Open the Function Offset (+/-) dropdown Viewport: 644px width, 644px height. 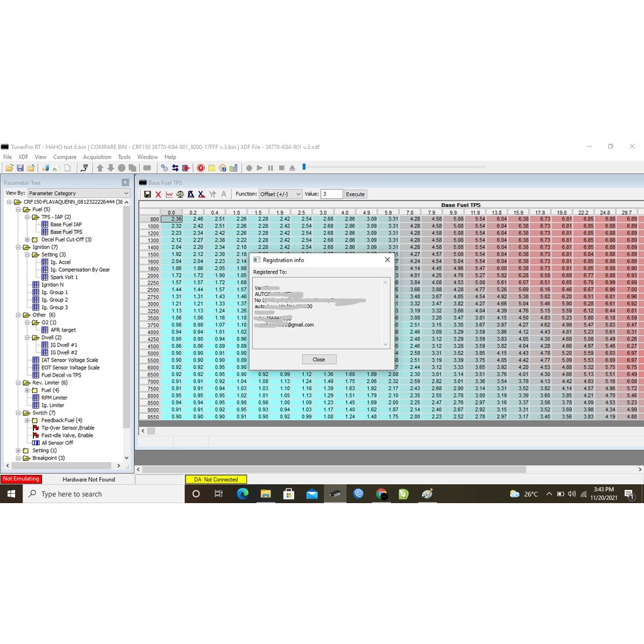click(280, 194)
